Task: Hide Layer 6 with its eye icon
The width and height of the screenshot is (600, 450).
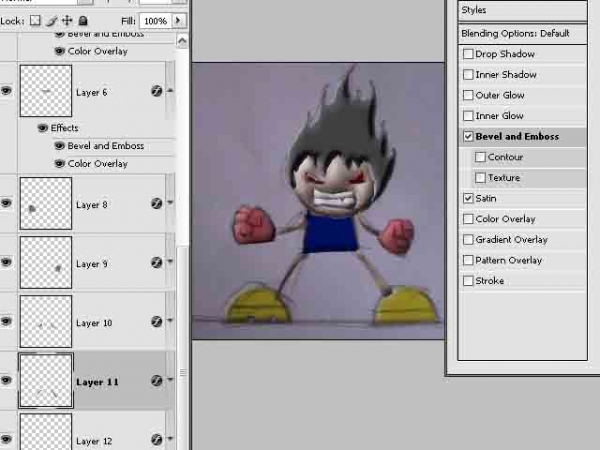Action: tap(6, 91)
